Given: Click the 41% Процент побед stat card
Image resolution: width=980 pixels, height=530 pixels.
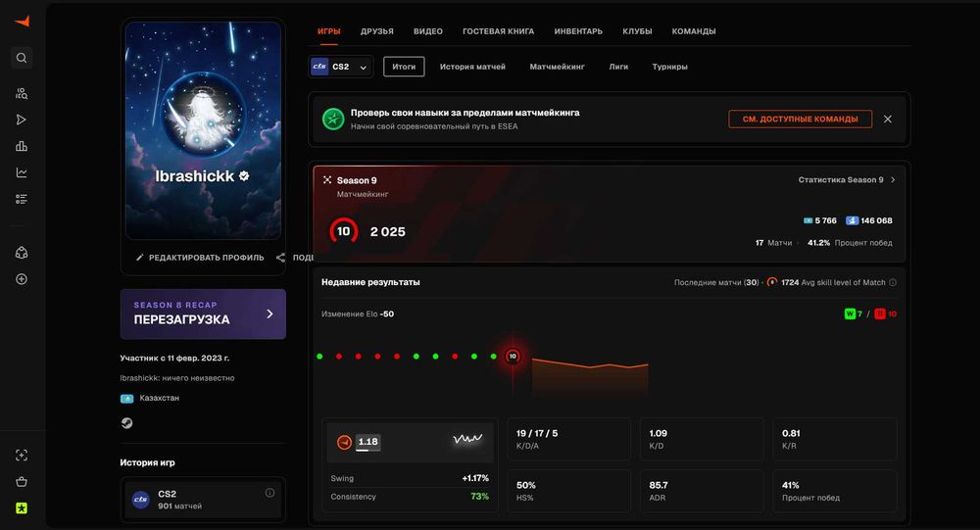Looking at the screenshot, I should [x=834, y=491].
